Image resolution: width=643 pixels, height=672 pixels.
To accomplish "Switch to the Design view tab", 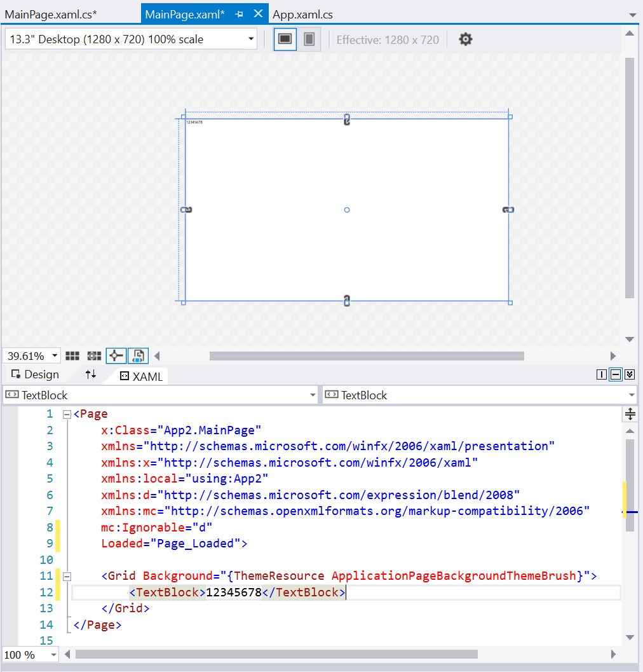I will (34, 374).
